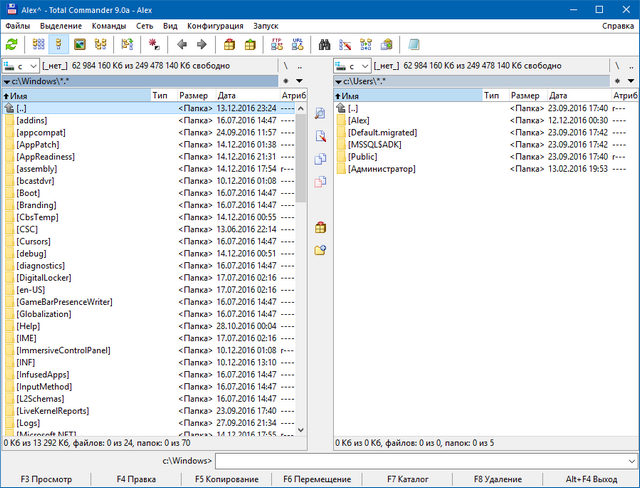
Task: Click the new folder icon in middle bar
Action: 320,249
